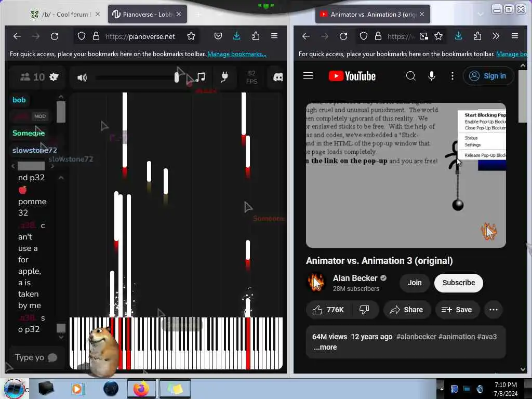Open the music note panel in Pianoverse
532x399 pixels.
click(x=201, y=77)
